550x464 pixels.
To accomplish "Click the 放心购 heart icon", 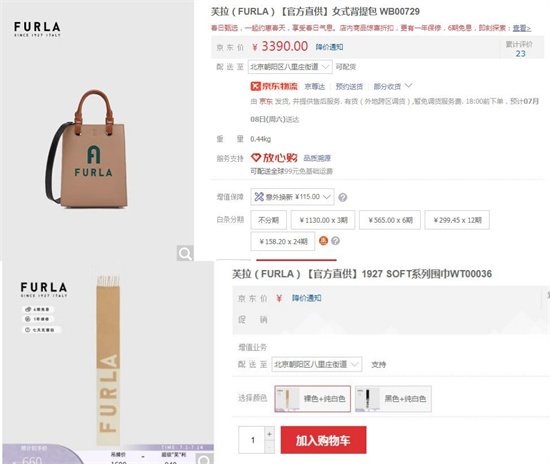I will click(256, 158).
